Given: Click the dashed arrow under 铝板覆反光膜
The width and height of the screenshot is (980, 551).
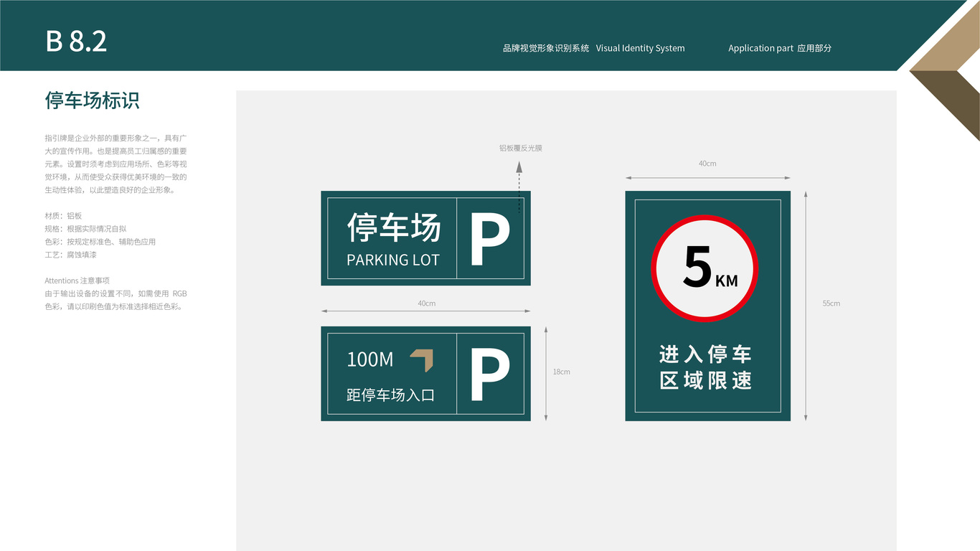Looking at the screenshot, I should coord(519,187).
